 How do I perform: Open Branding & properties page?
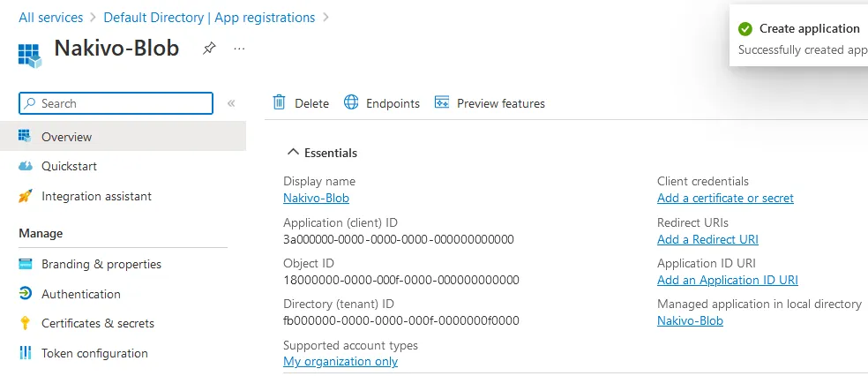pos(101,264)
